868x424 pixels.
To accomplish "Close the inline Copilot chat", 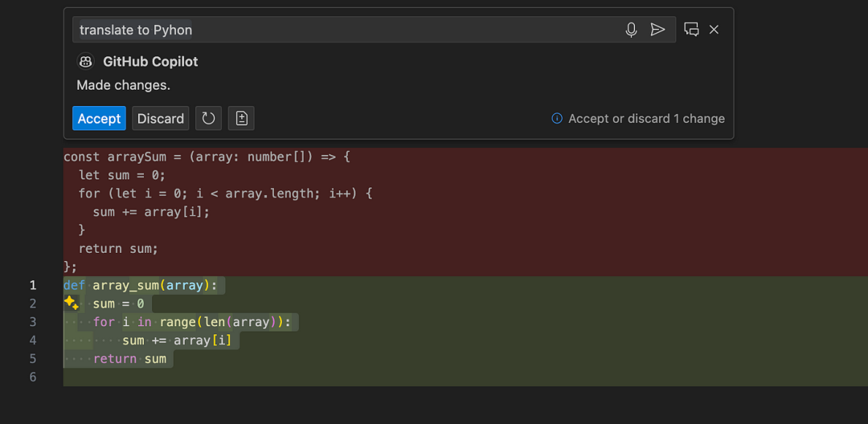I will [714, 30].
